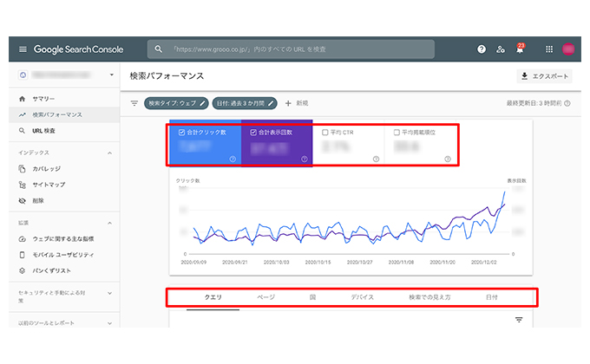The image size is (590, 364).
Task: Open the hamburger navigation menu
Action: [23, 49]
